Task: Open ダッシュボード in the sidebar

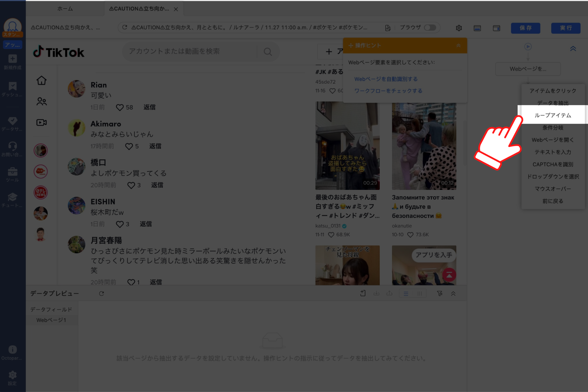Action: (x=13, y=89)
